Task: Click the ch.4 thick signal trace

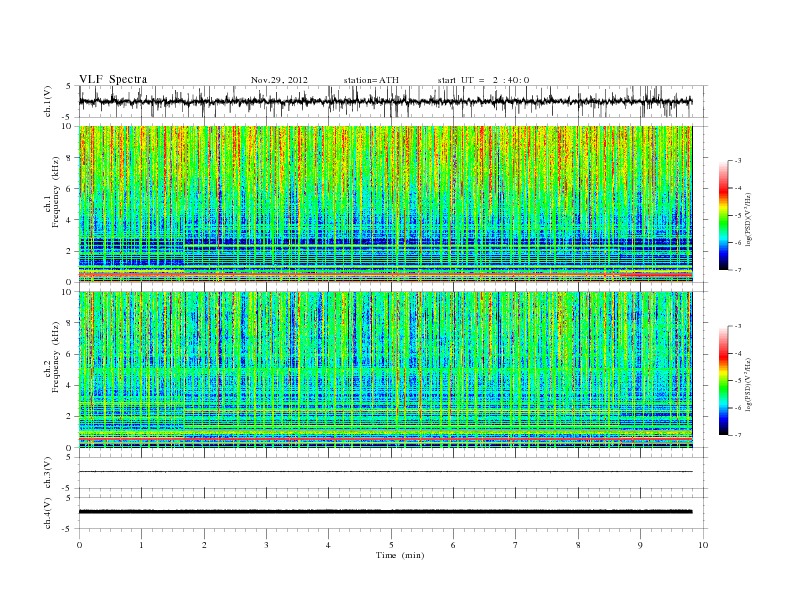Action: [385, 512]
